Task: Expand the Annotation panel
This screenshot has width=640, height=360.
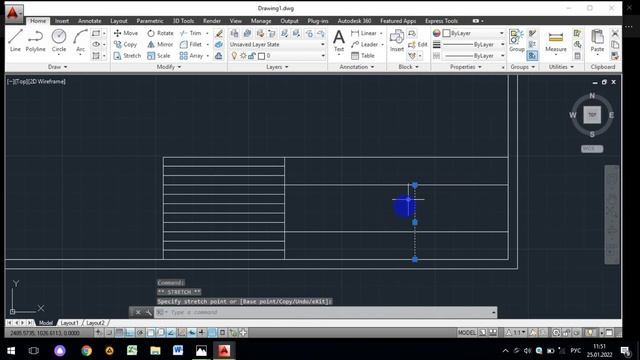Action: pos(357,67)
